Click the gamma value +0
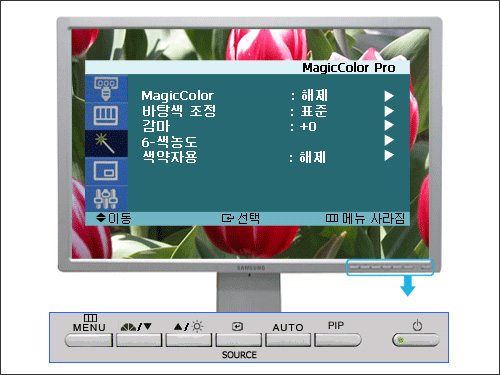 308,127
